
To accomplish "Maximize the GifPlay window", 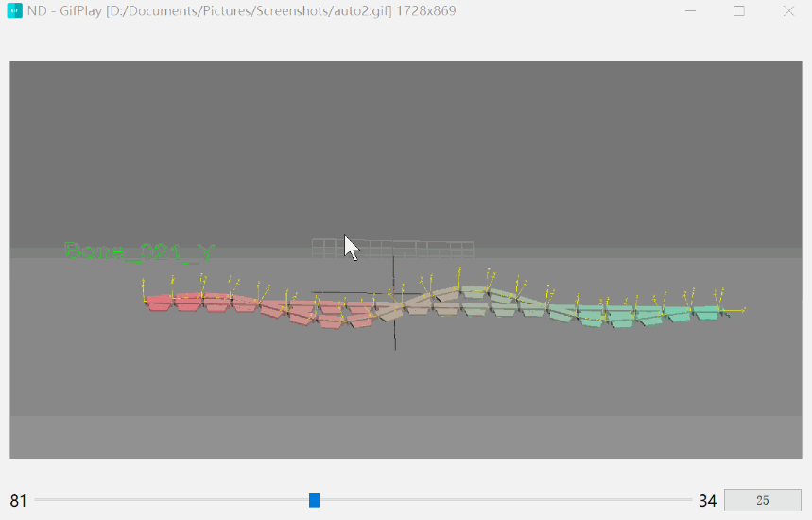I will [739, 11].
